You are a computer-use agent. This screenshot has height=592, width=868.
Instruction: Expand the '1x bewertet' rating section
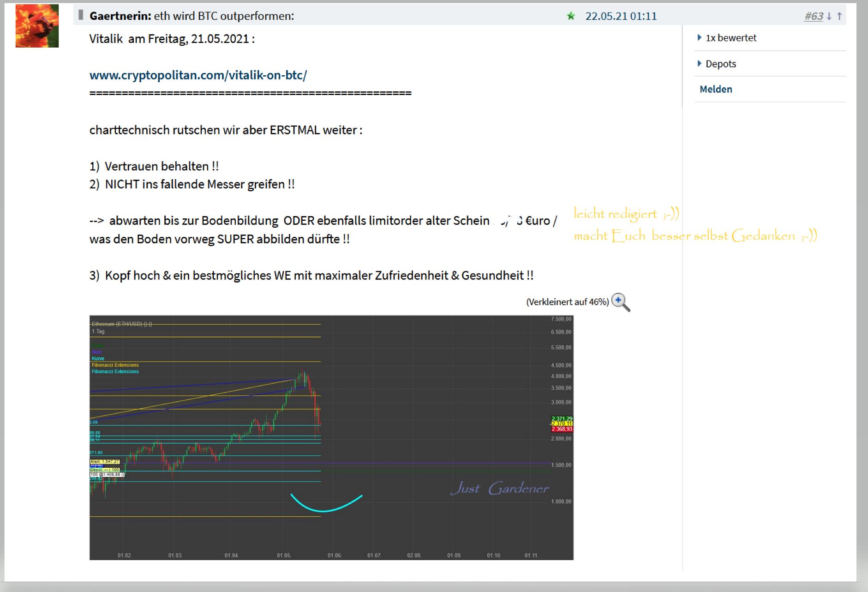731,38
